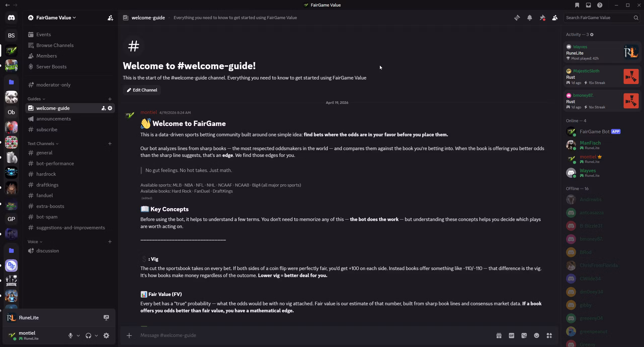This screenshot has width=644, height=347.
Task: Open FairGame Bot profile in member list
Action: (x=602, y=132)
